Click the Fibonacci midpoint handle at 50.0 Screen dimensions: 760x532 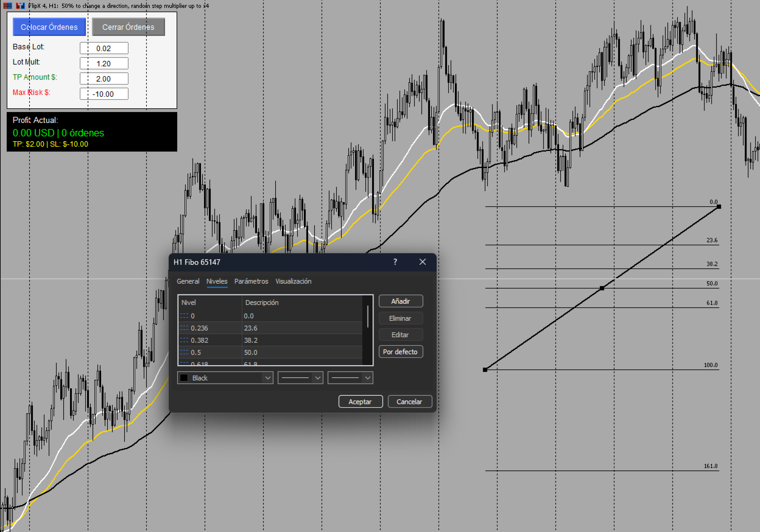(602, 288)
